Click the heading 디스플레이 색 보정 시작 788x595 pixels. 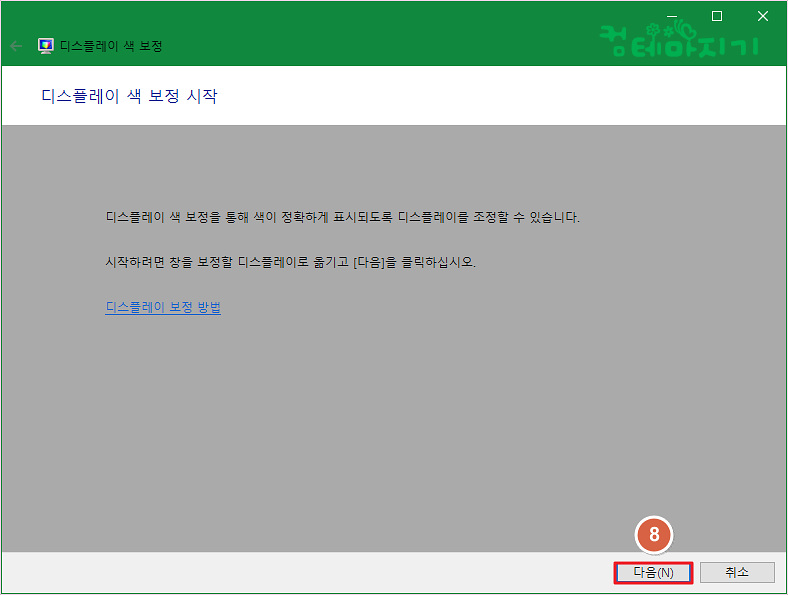point(130,96)
